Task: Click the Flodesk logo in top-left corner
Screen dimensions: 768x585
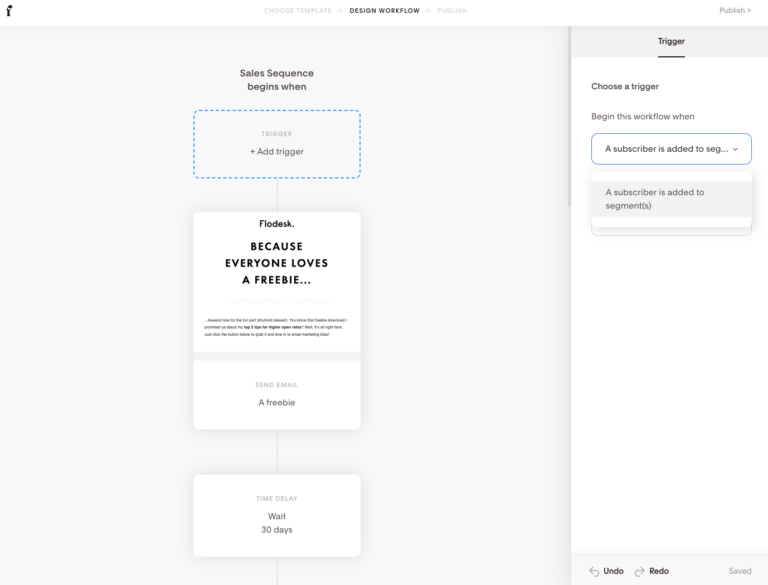Action: tap(9, 11)
